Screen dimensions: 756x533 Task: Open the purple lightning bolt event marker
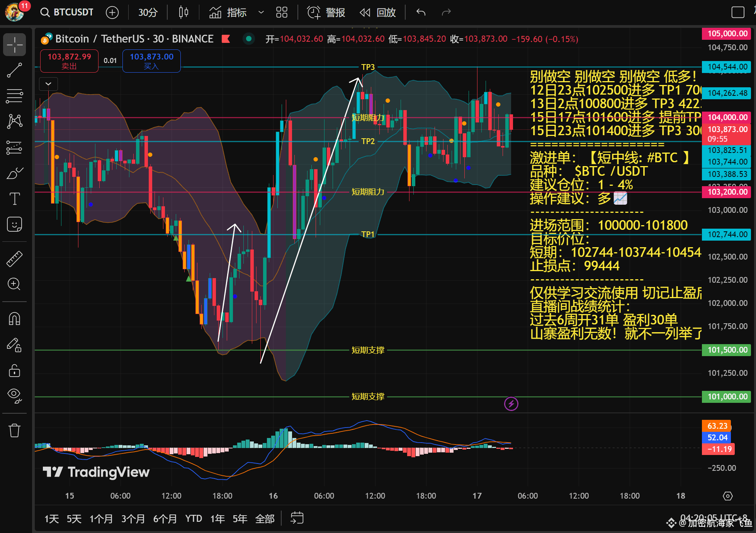(x=511, y=404)
